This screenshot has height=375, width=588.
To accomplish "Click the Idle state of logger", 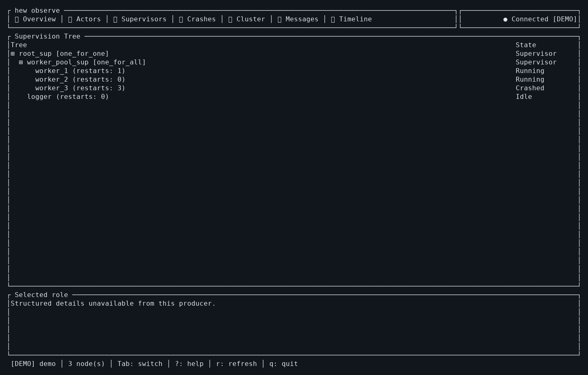I will 524,97.
